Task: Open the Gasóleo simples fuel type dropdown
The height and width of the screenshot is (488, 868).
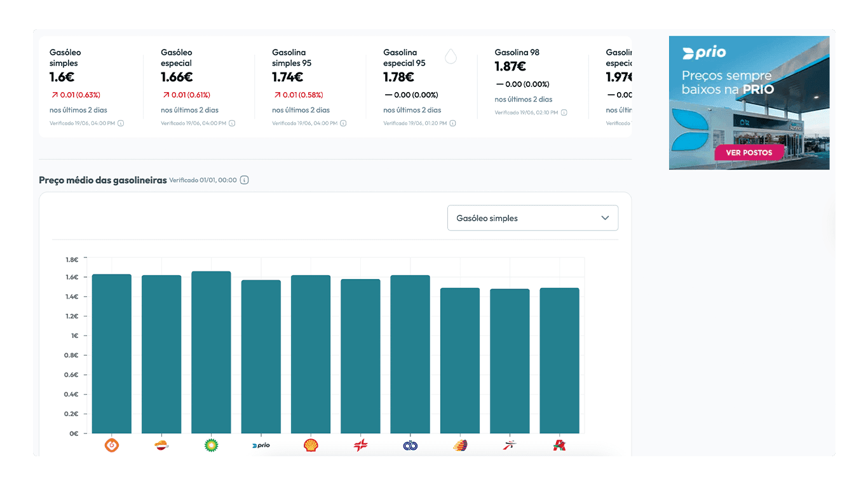Action: pos(532,218)
